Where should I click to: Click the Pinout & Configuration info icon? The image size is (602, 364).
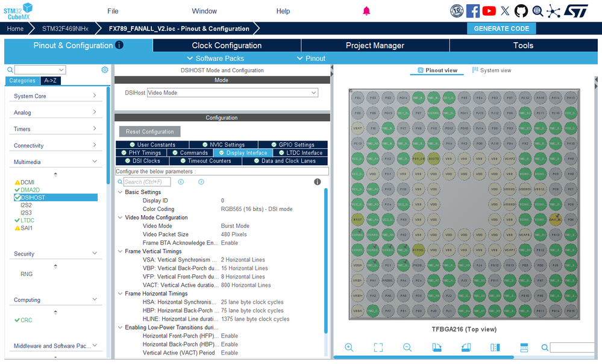click(119, 45)
